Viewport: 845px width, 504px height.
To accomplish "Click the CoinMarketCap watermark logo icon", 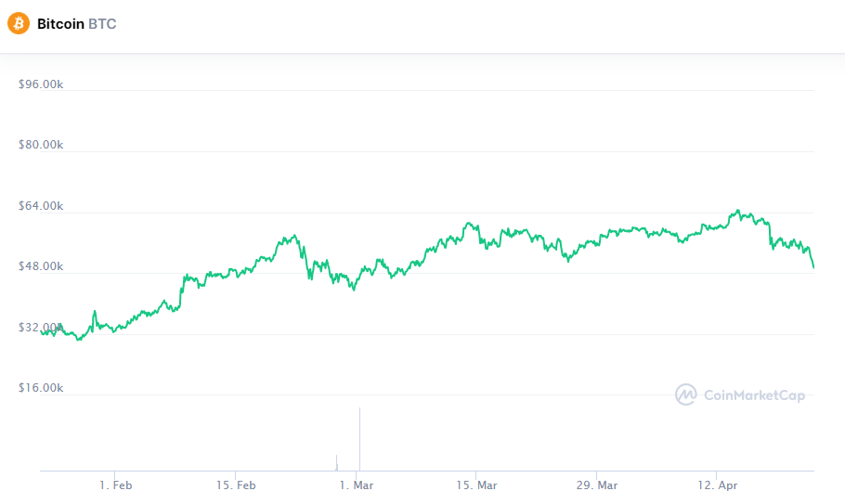I will [x=685, y=394].
